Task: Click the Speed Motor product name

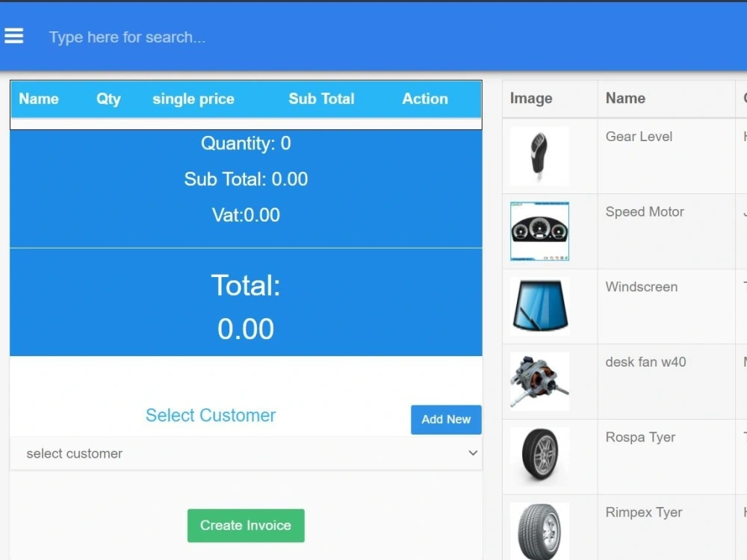Action: 645,211
